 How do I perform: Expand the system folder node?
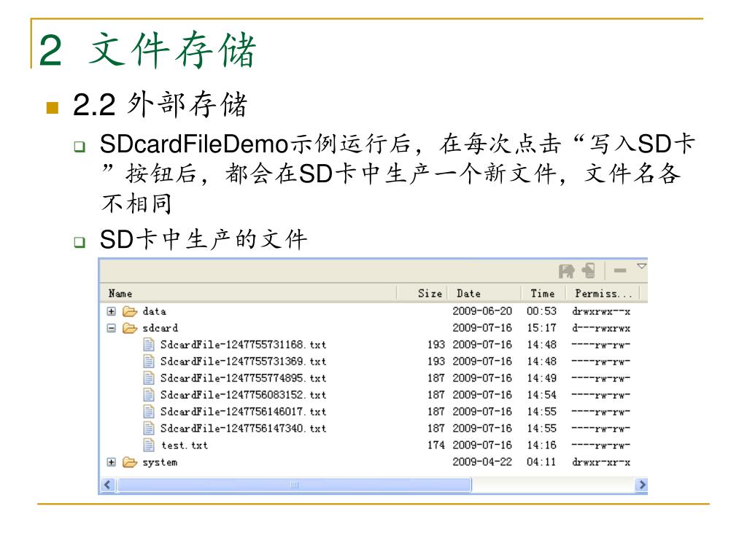click(x=111, y=462)
